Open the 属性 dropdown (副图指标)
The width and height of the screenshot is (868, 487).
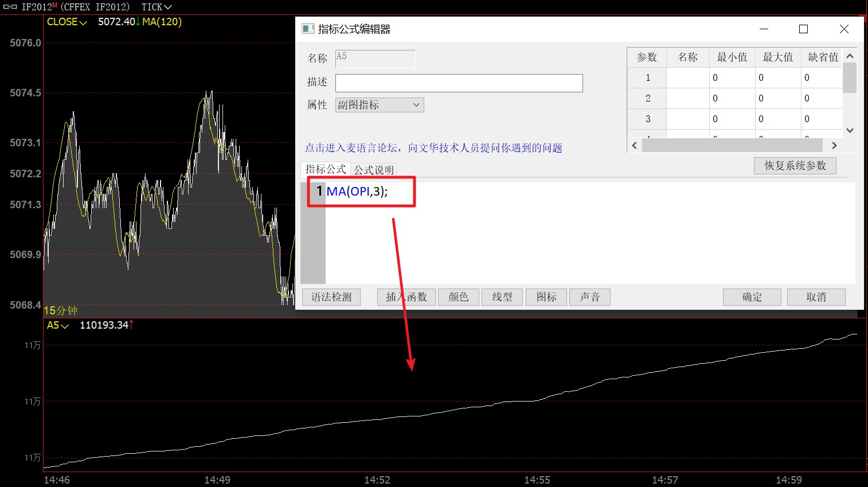[379, 105]
